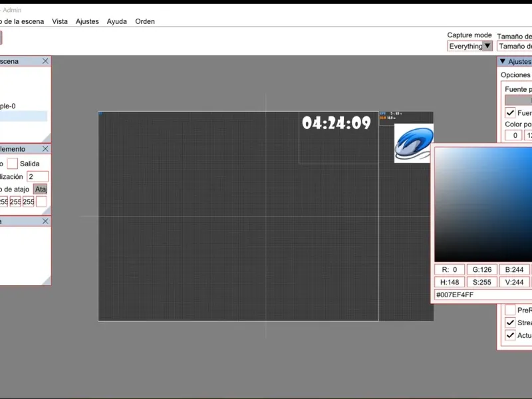Select the highlighted row below 'ple-0'
This screenshot has height=399, width=532.
(23, 116)
